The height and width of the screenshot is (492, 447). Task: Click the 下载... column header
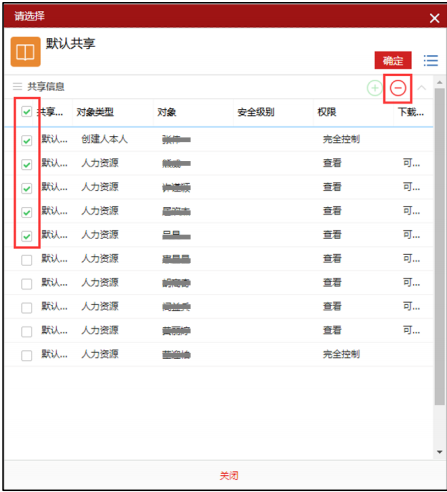411,112
